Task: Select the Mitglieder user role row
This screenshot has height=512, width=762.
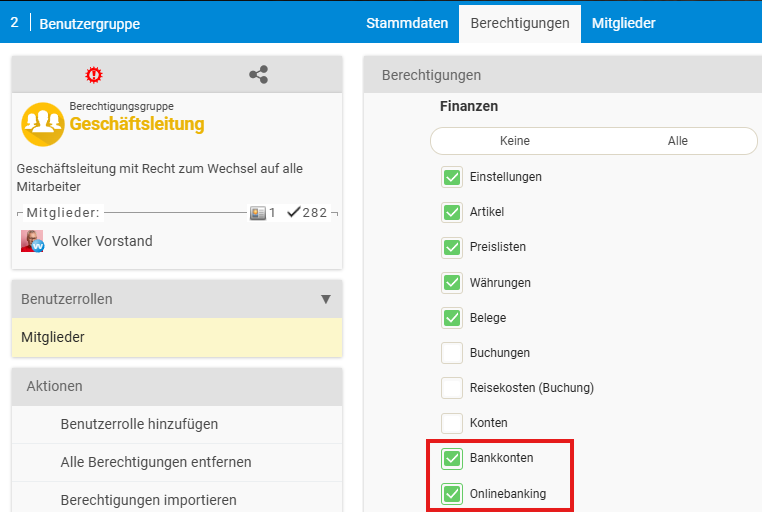Action: (177, 338)
